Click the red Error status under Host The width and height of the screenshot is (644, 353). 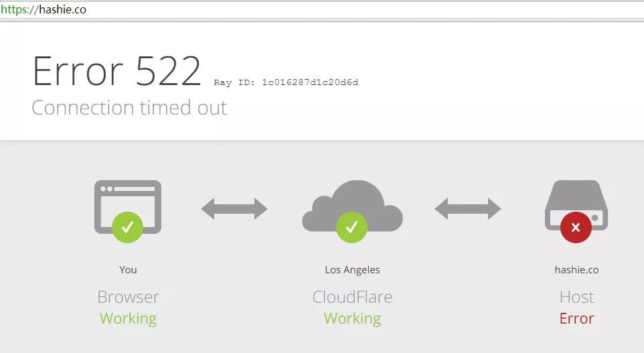576,318
